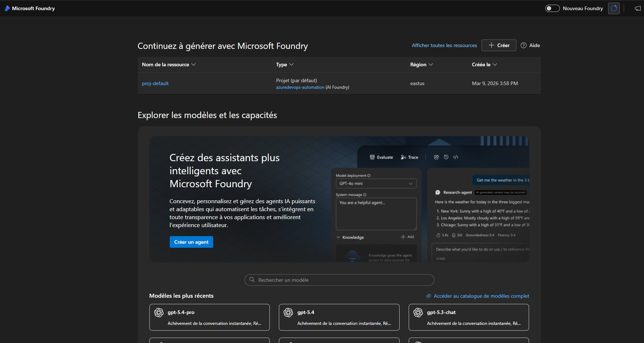This screenshot has width=644, height=343.
Task: Open the Copilot chat icon in header
Action: click(614, 8)
